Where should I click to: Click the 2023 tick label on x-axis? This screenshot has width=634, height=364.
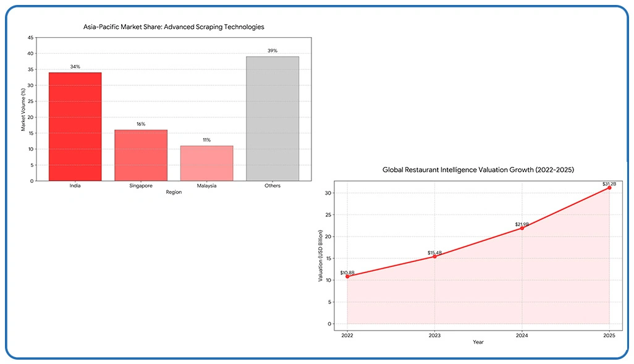tap(434, 336)
